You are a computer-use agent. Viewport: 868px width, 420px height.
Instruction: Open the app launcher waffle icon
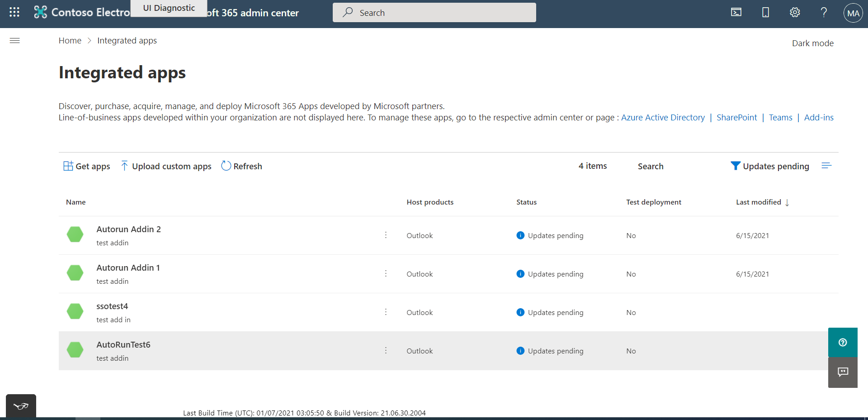point(14,12)
